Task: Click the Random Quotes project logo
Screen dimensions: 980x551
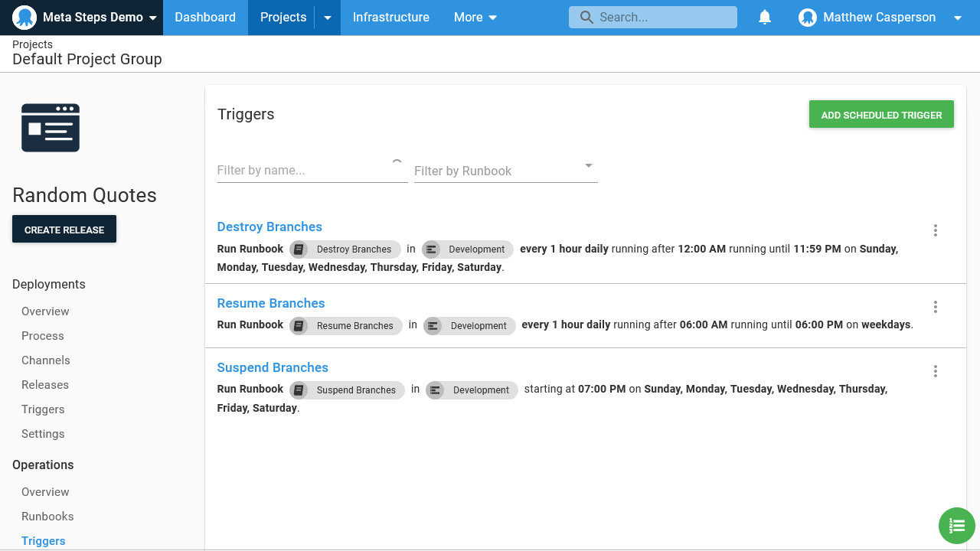Action: (51, 128)
